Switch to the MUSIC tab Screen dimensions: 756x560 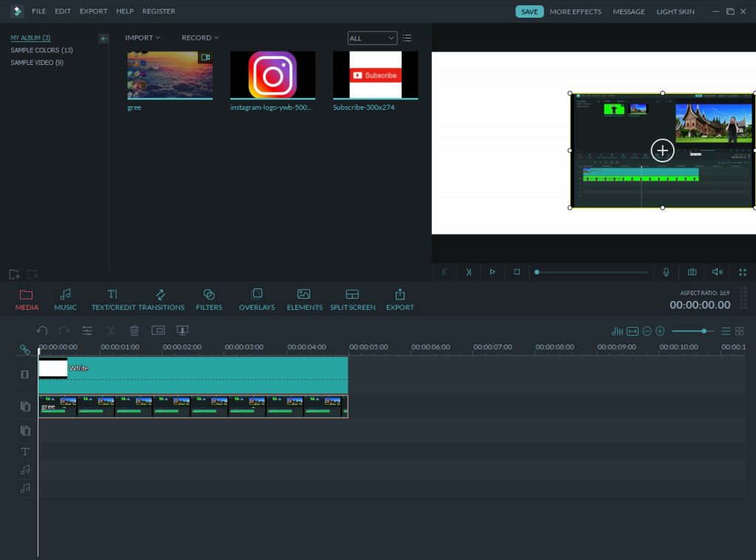click(65, 300)
